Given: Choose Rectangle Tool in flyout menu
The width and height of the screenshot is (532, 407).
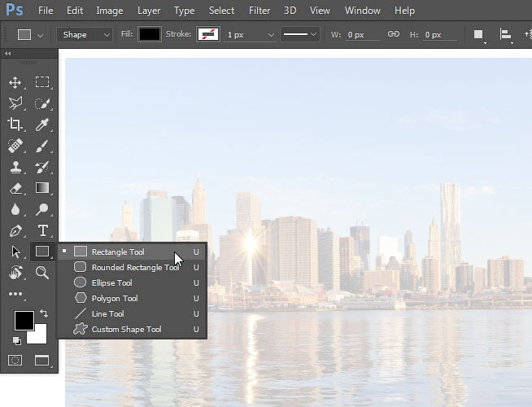Looking at the screenshot, I should click(132, 252).
